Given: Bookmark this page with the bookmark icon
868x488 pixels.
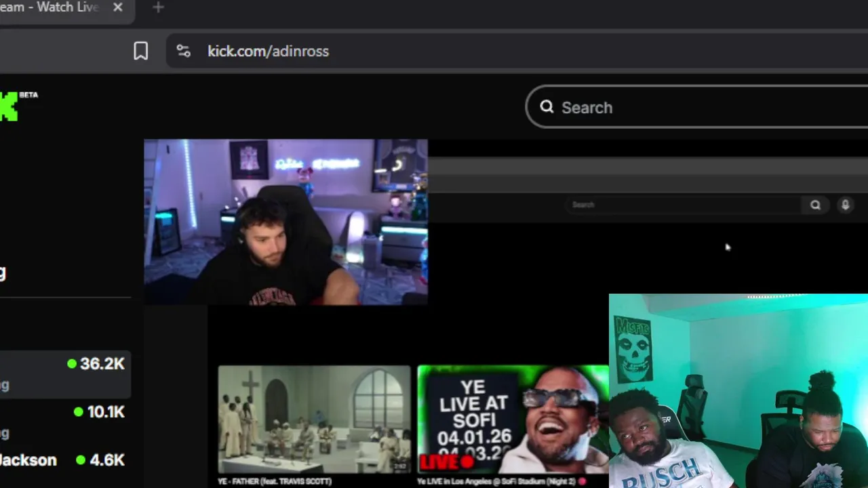Looking at the screenshot, I should pyautogui.click(x=140, y=51).
